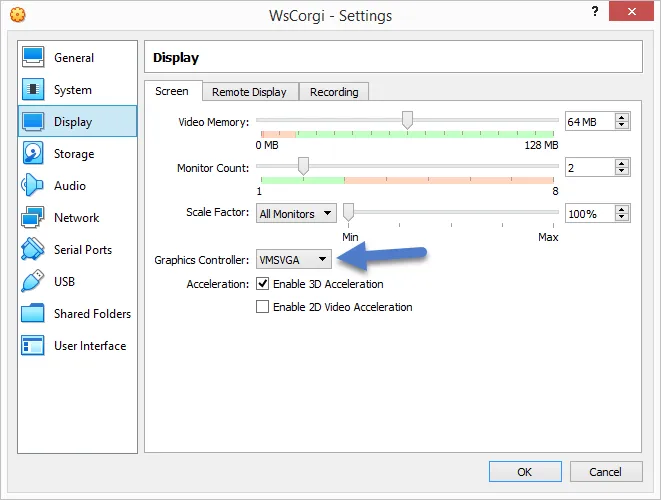The image size is (661, 500).
Task: Switch to the Remote Display tab
Action: tap(250, 91)
